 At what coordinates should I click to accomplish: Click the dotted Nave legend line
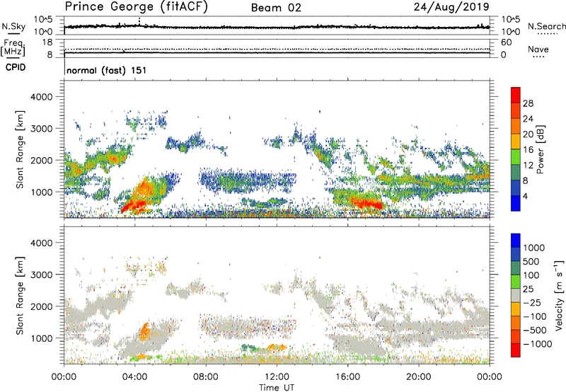[538, 57]
